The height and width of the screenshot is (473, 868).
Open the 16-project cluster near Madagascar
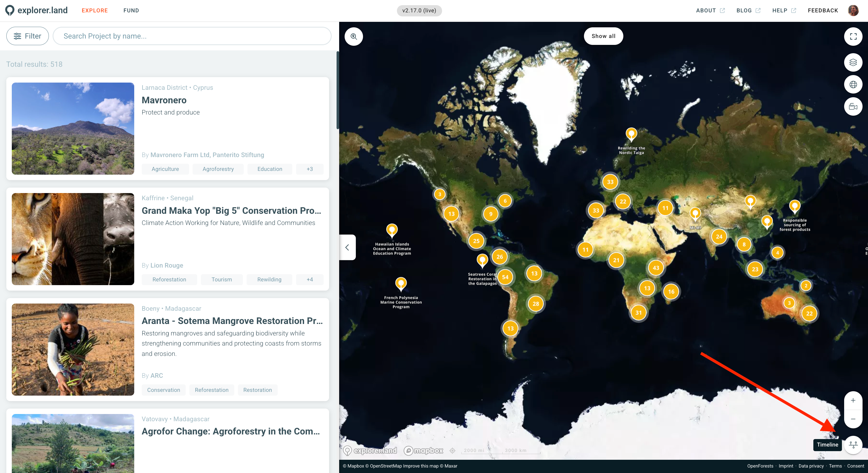click(x=671, y=291)
